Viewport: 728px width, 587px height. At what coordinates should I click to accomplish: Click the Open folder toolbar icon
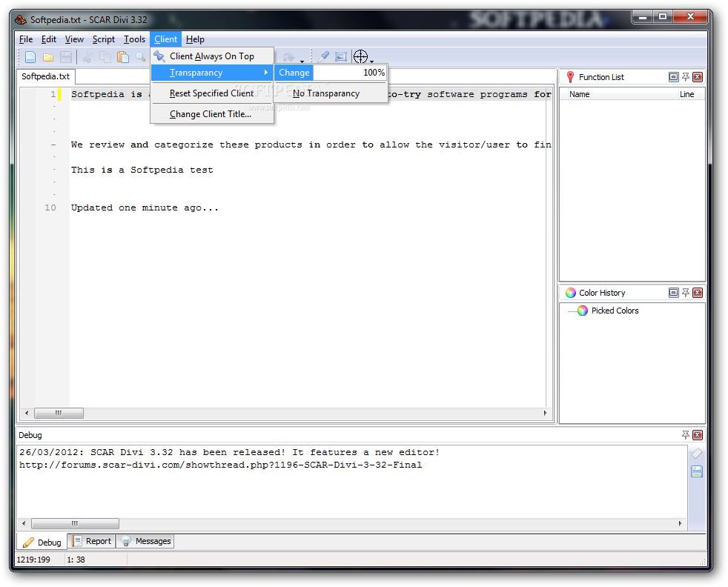[x=48, y=57]
